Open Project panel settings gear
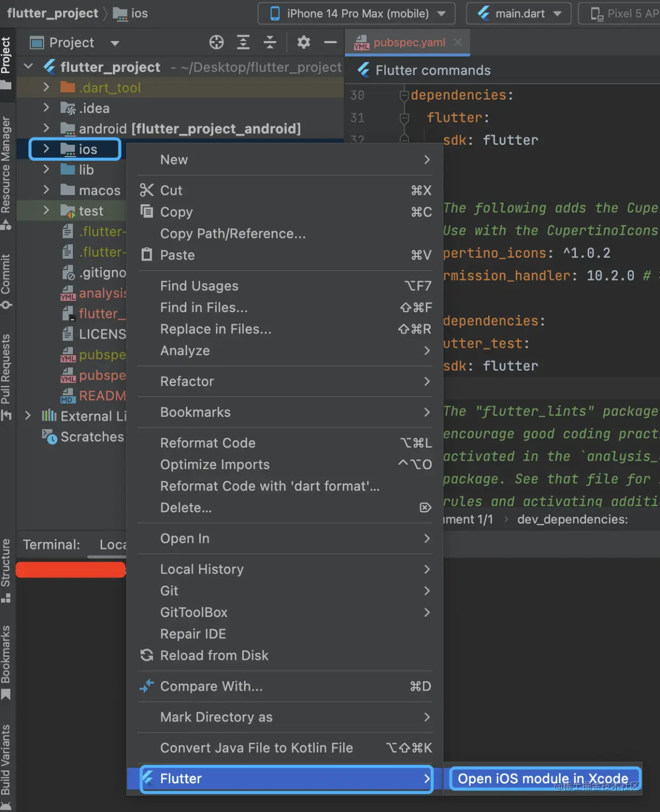660x812 pixels. tap(303, 42)
